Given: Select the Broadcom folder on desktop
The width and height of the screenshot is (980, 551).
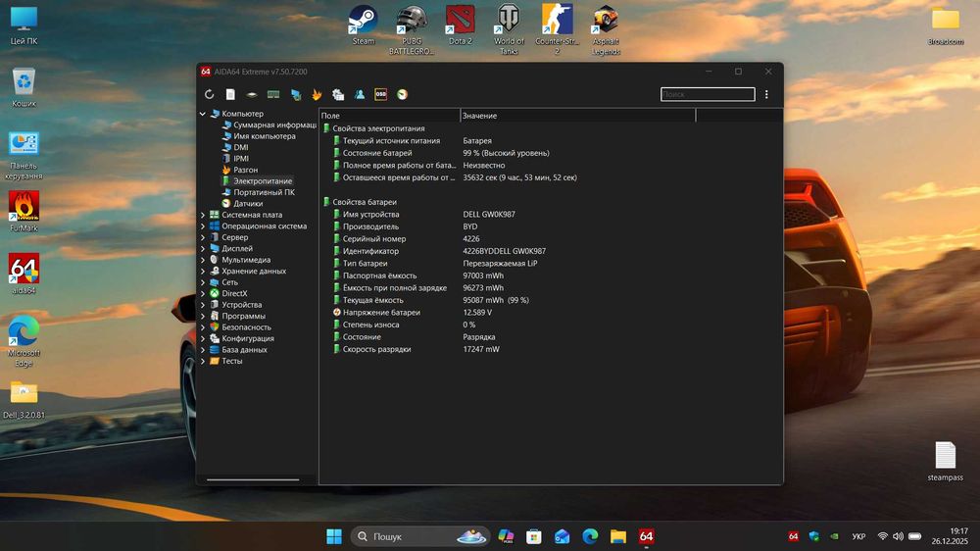Looking at the screenshot, I should pyautogui.click(x=945, y=26).
